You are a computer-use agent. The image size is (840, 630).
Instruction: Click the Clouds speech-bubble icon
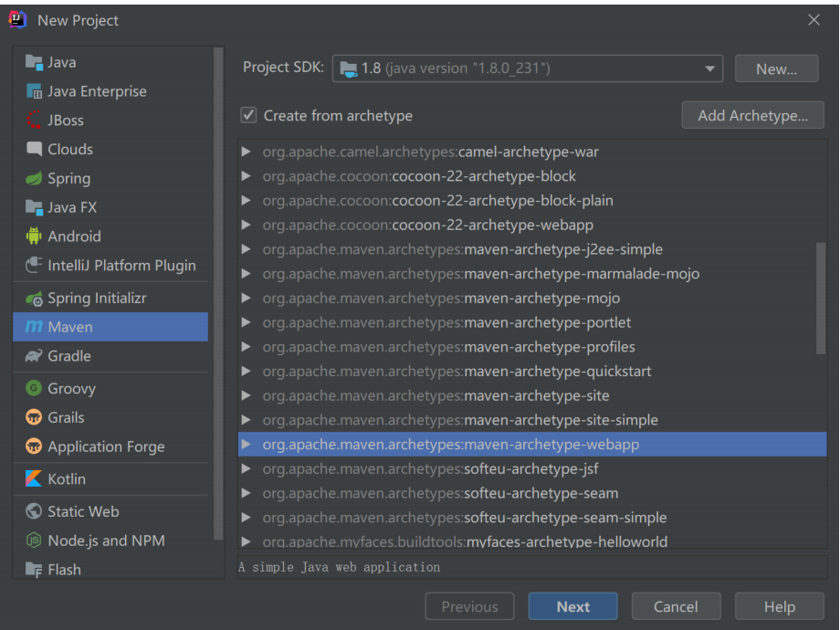point(34,149)
